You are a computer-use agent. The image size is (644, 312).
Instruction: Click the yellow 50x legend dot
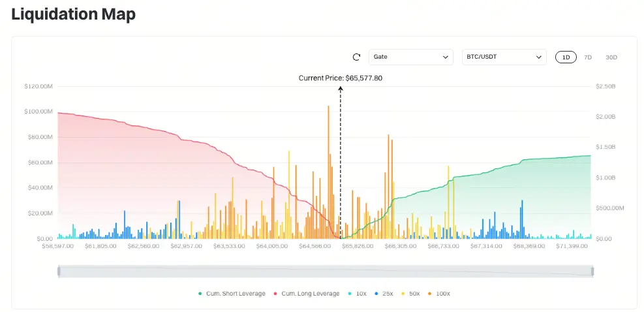(x=403, y=294)
